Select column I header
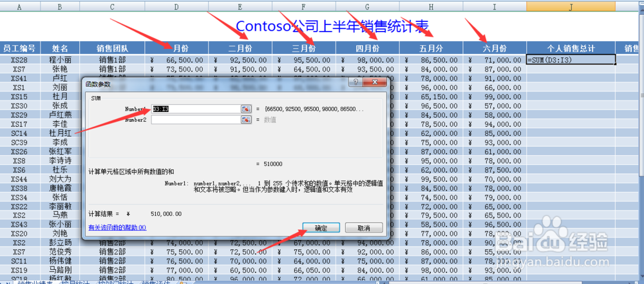The width and height of the screenshot is (644, 284). [x=495, y=6]
